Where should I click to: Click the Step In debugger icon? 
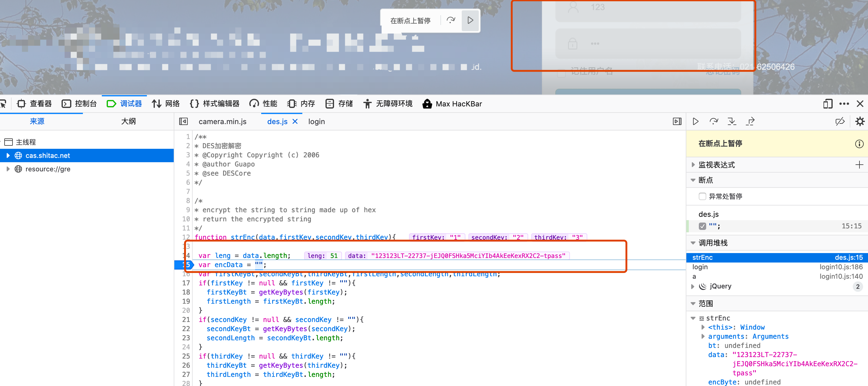[732, 121]
